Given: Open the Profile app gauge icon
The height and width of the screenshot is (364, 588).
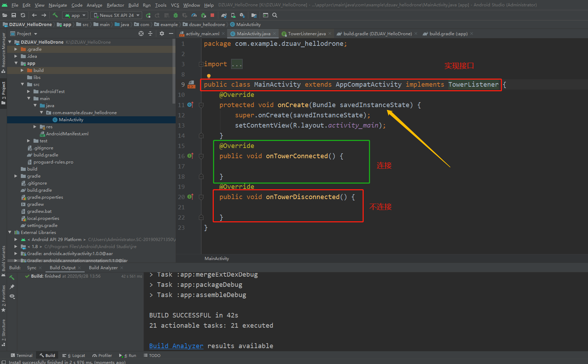Looking at the screenshot, I should pyautogui.click(x=194, y=15).
